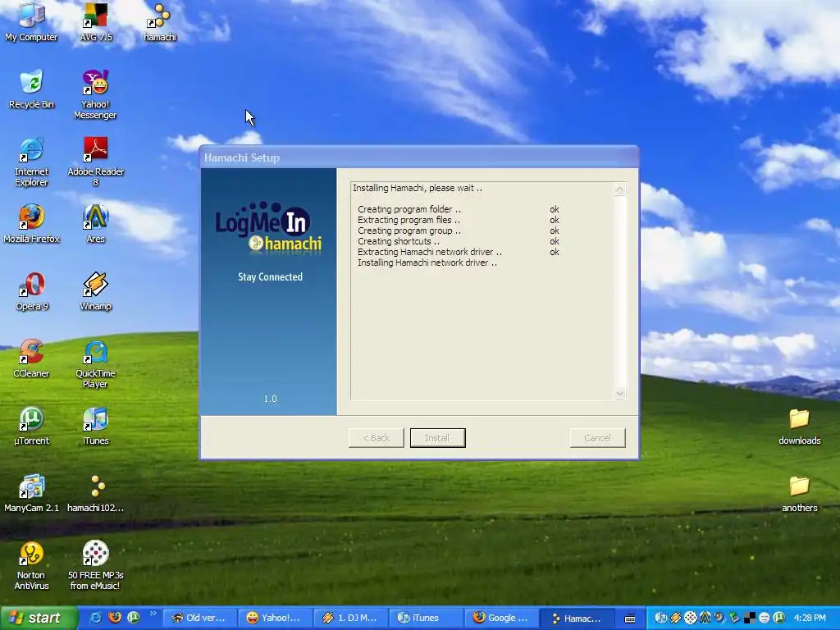Click the smiley Yahoo tray icon
Image resolution: width=840 pixels, height=630 pixels.
765,618
